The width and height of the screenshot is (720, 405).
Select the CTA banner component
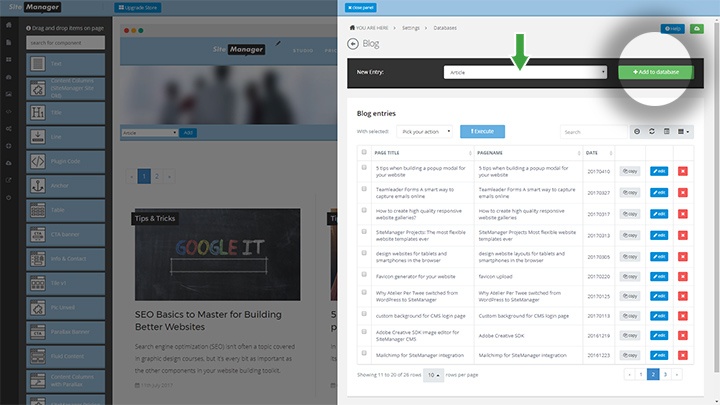(x=65, y=234)
